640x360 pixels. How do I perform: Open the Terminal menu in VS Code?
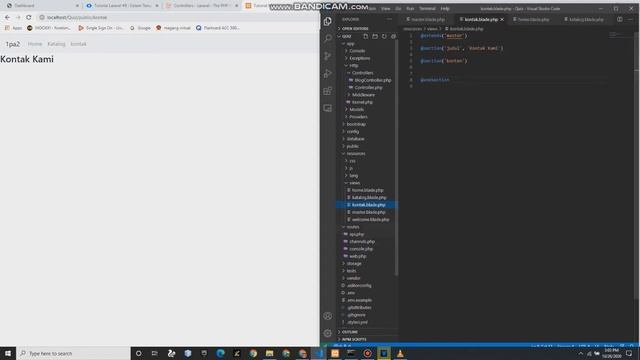[x=427, y=9]
